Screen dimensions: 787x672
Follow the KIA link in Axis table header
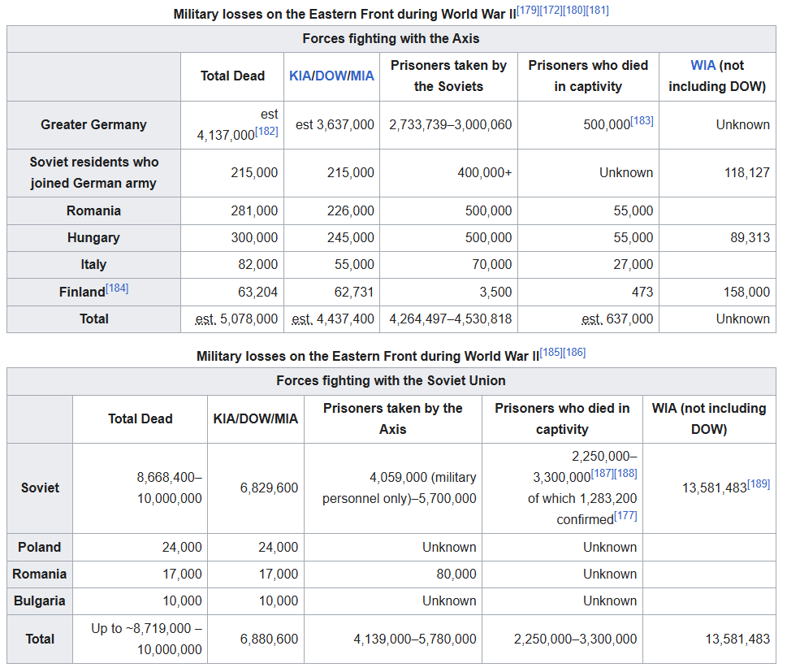(301, 76)
